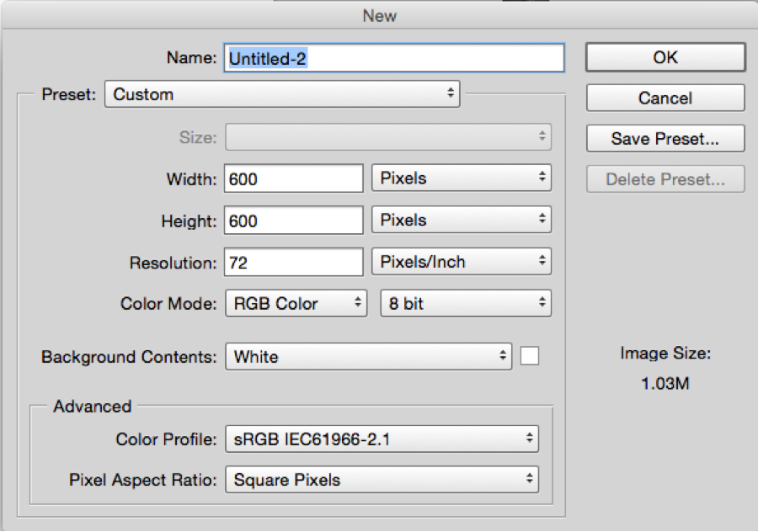Viewport: 758px width, 532px height.
Task: Open the Preset dropdown showing Custom
Action: 282,94
